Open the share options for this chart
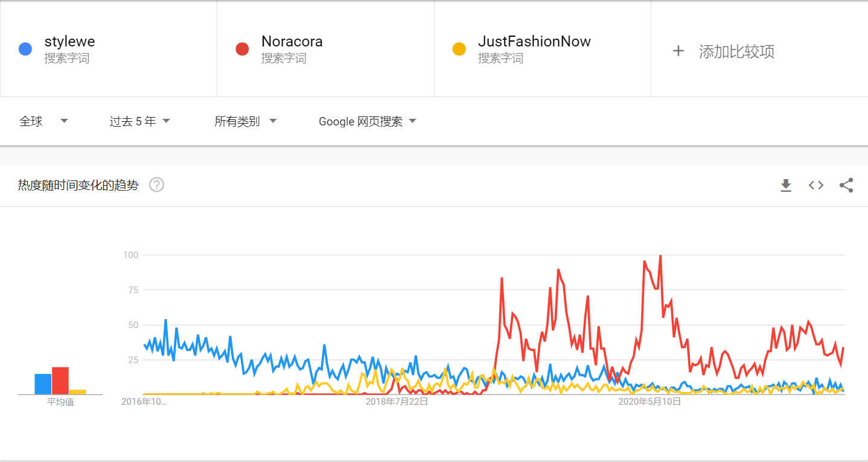Screen dimensions: 868x462 point(846,185)
